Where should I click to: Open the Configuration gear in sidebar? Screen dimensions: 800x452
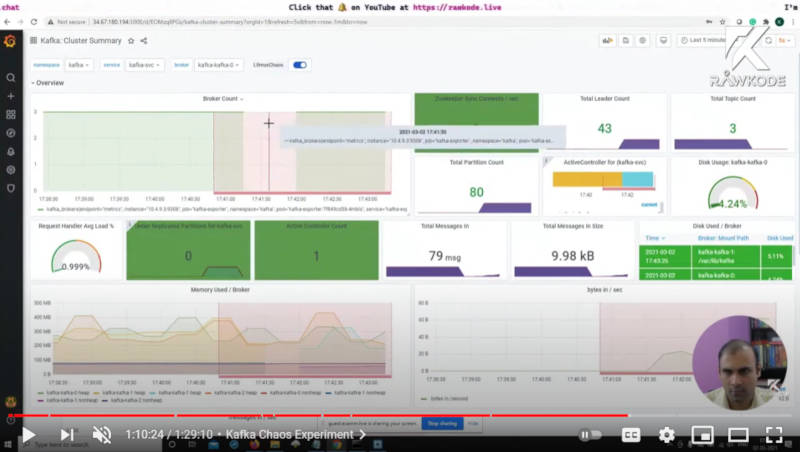tap(11, 170)
